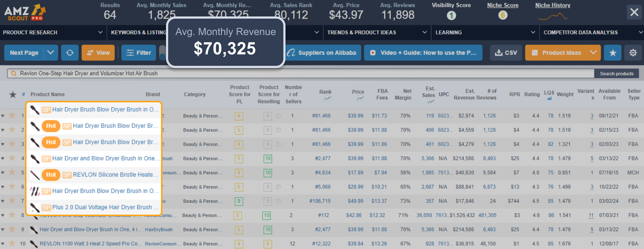644x249 pixels.
Task: Click the magnifier icon in the search field
Action: point(14,73)
